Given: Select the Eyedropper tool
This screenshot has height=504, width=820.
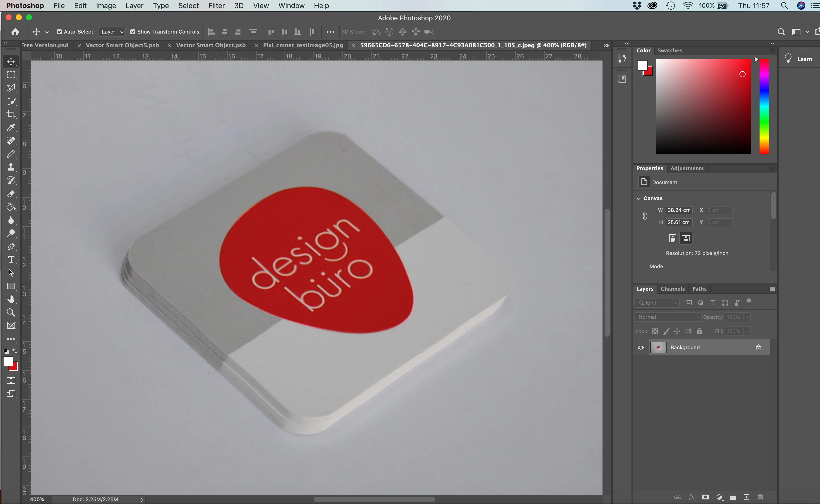Looking at the screenshot, I should click(x=11, y=128).
